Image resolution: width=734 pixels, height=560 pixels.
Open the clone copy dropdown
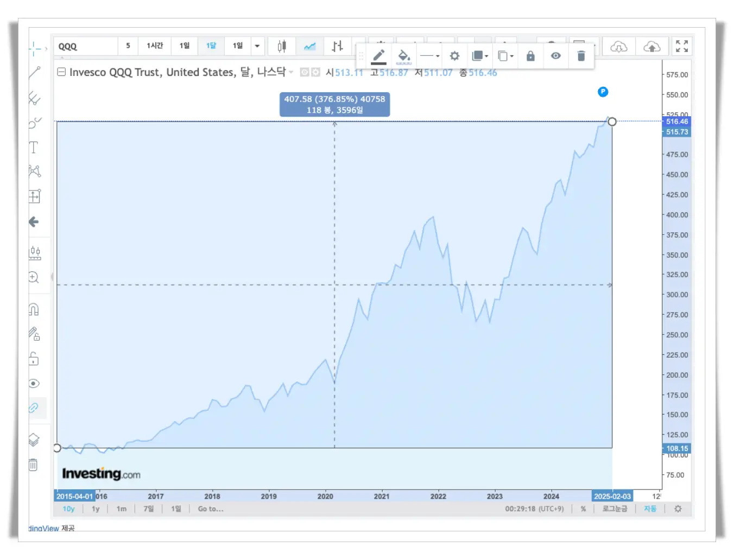pos(506,56)
